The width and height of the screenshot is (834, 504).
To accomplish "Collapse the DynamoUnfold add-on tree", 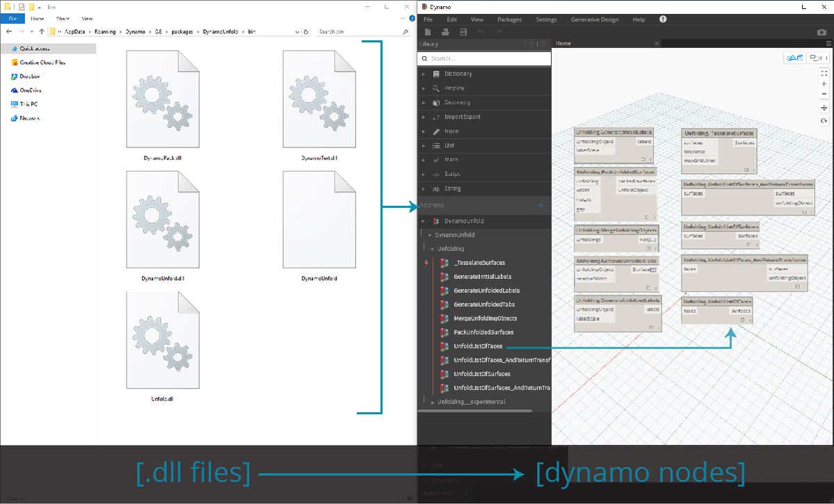I will click(x=424, y=221).
